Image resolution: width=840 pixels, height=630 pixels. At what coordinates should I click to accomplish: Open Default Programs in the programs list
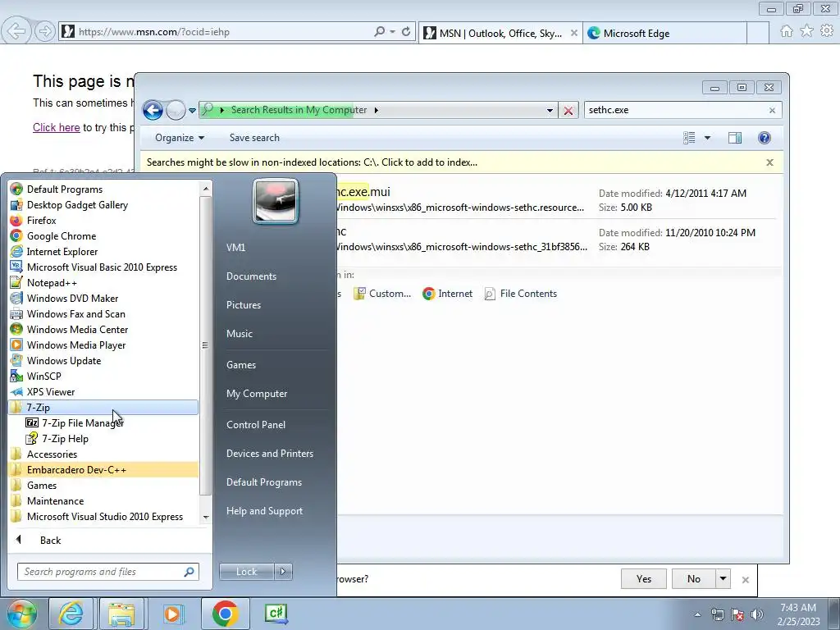click(65, 189)
